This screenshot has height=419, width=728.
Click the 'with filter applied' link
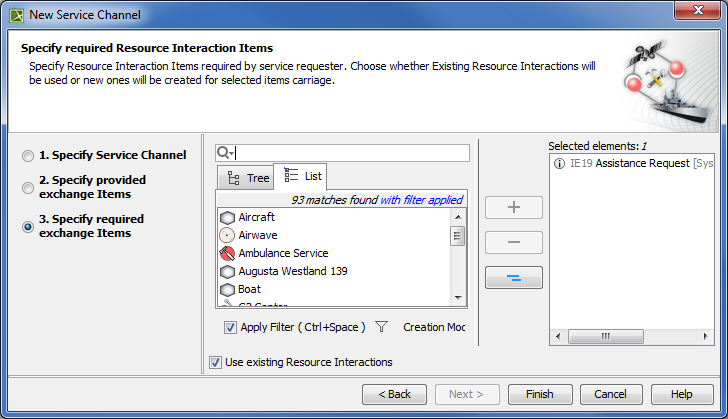422,200
